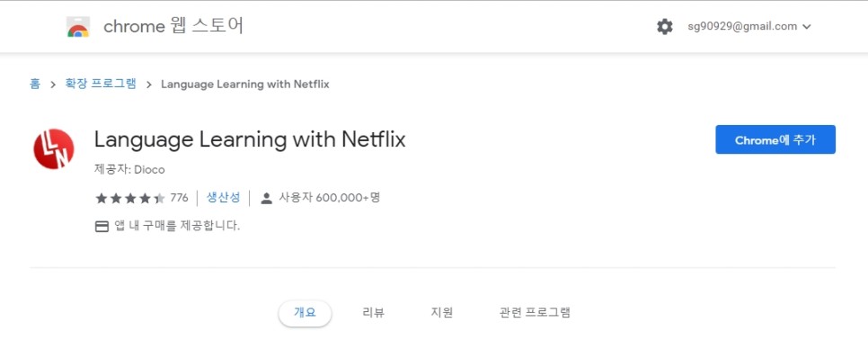Open the 리뷰 tab
The height and width of the screenshot is (358, 868).
(373, 312)
